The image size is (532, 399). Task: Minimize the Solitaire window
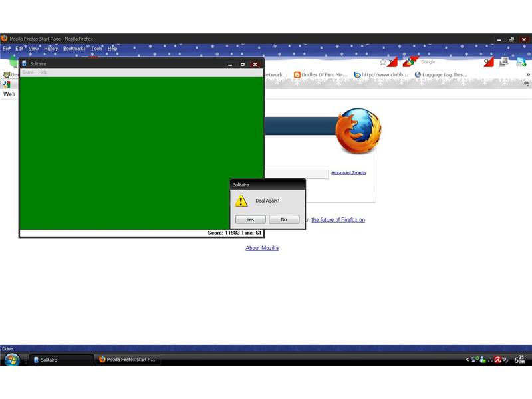click(x=230, y=64)
